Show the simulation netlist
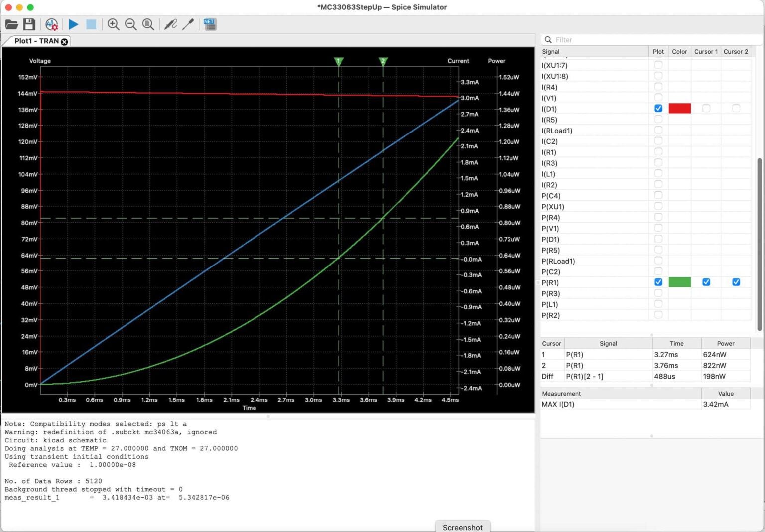 [210, 24]
